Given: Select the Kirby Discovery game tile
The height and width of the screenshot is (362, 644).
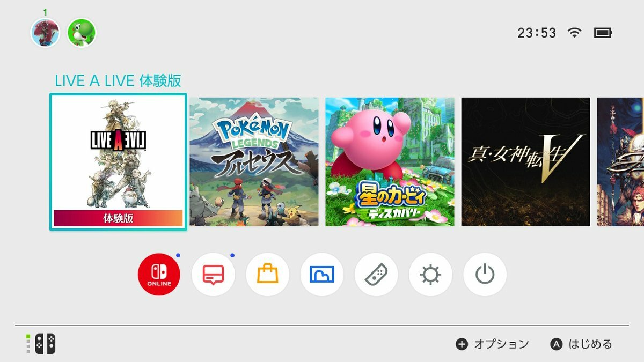Looking at the screenshot, I should pos(390,162).
